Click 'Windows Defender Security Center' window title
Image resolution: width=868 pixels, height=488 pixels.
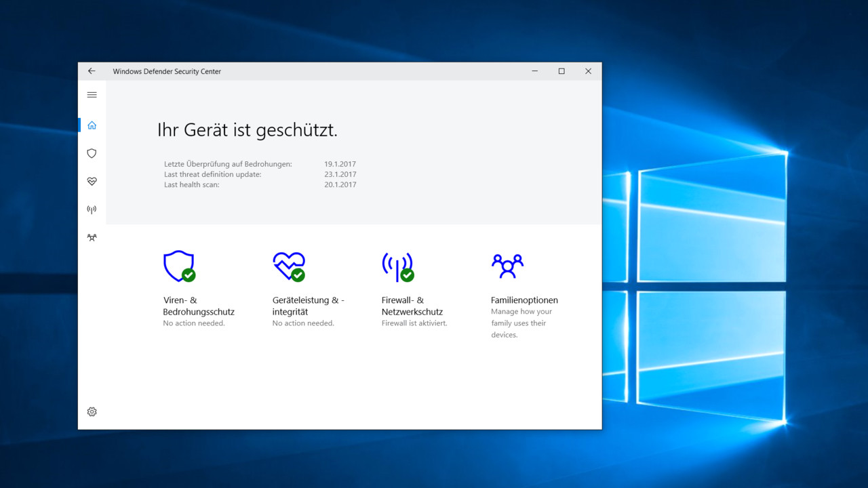[167, 71]
